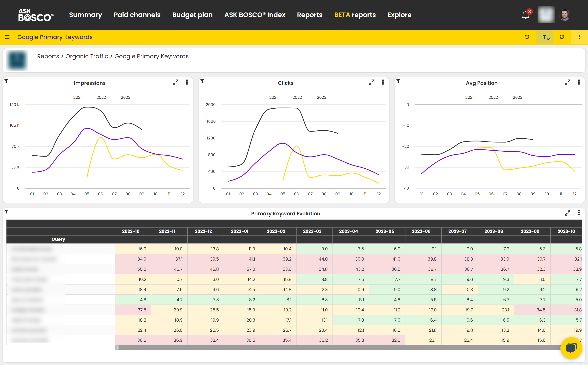Refresh the dashboard data

coord(562,37)
